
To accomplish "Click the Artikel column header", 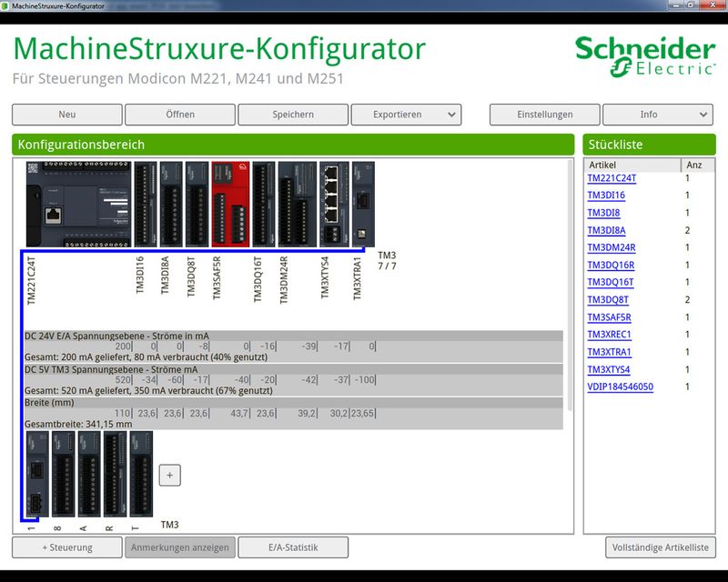I will (632, 166).
